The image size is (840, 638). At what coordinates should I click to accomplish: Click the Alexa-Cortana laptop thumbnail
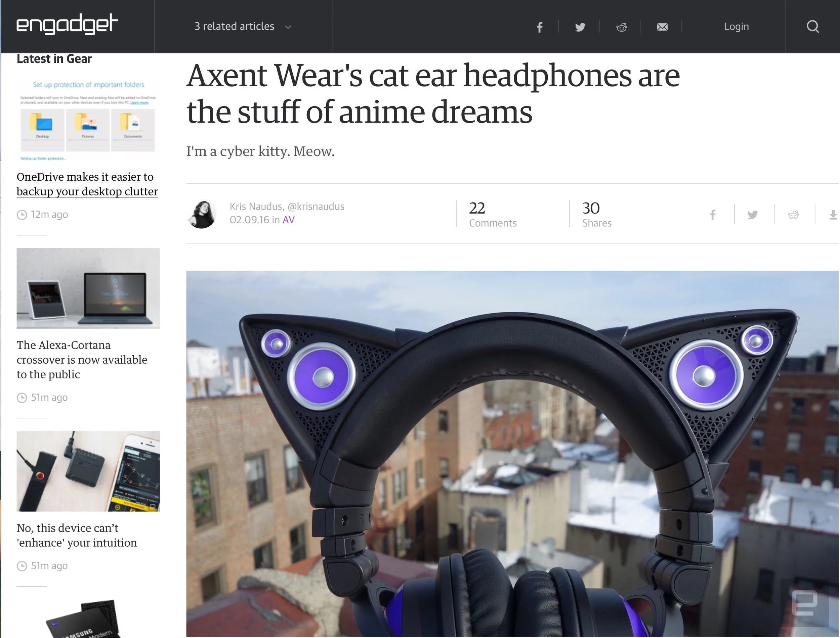(x=88, y=288)
